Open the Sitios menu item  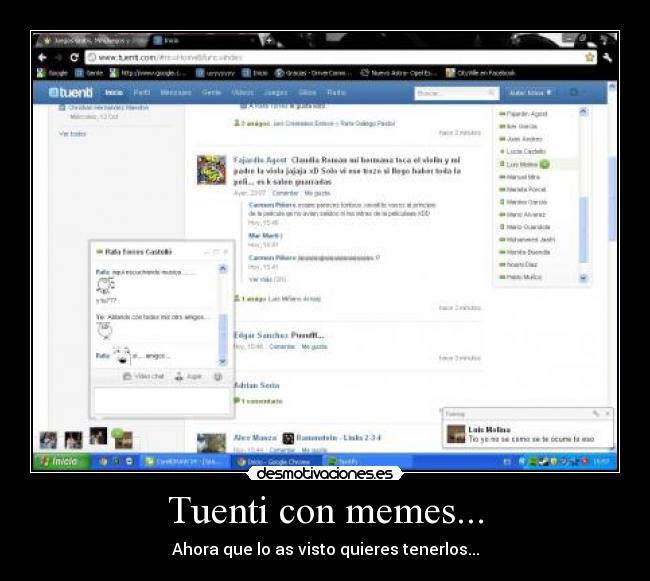coord(307,92)
